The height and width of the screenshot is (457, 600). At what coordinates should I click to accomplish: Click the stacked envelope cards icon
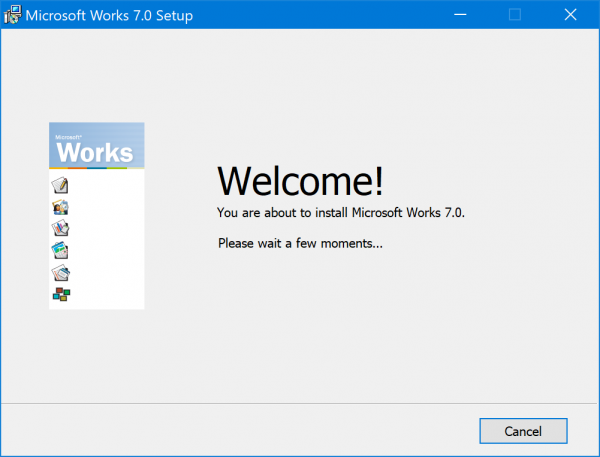click(x=61, y=271)
